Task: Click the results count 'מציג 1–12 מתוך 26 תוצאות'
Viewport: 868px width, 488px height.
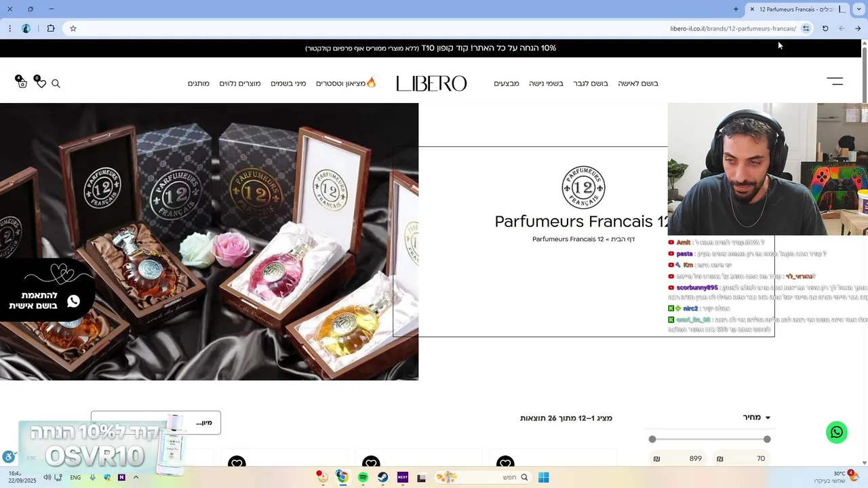Action: pyautogui.click(x=566, y=418)
